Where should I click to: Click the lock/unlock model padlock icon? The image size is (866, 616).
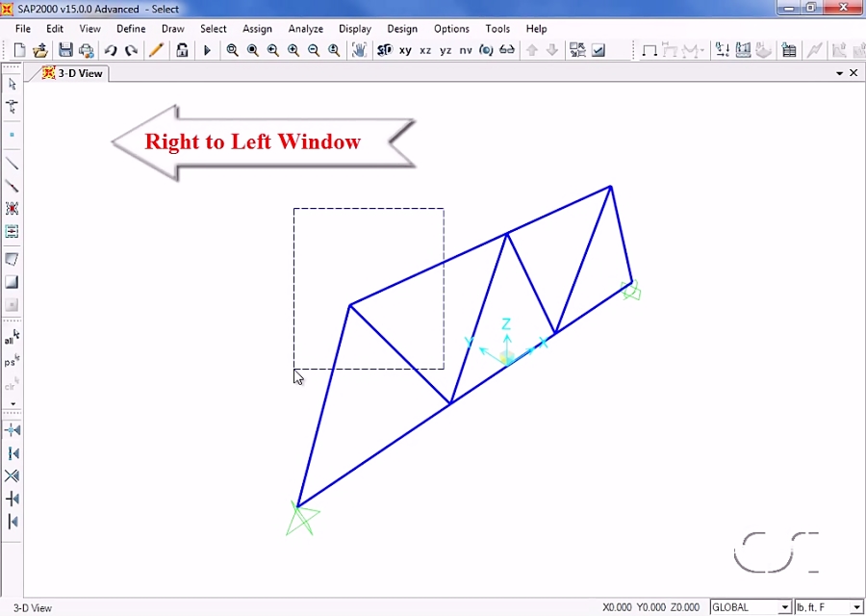click(x=183, y=50)
